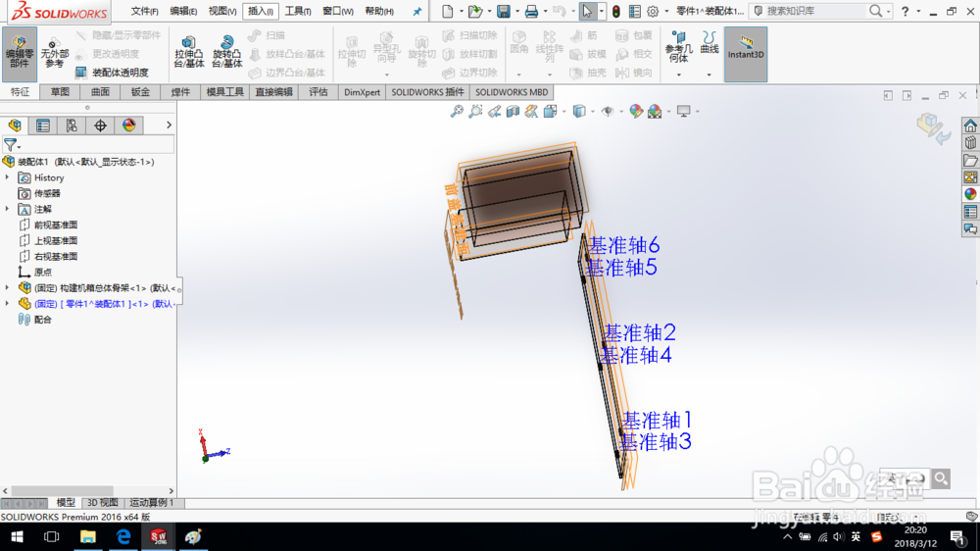Switch to the Sheet Metal (钣金) tab
The width and height of the screenshot is (980, 551).
(x=140, y=92)
